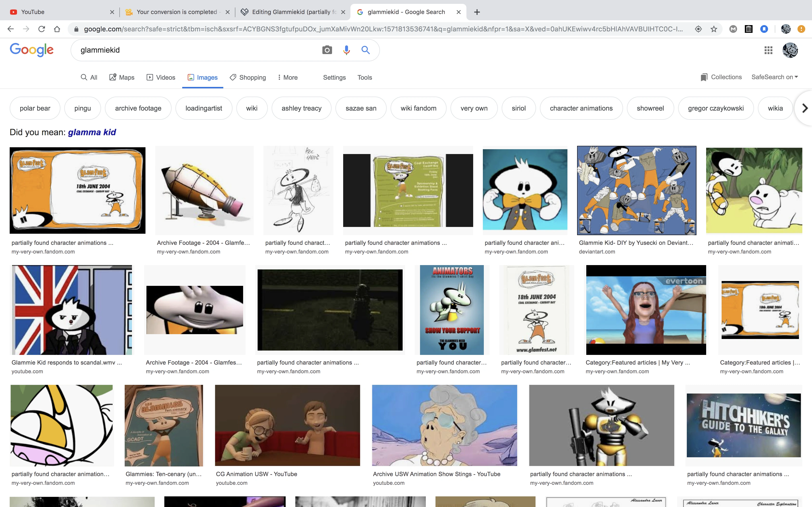Click the 'glamma kid' suggestion link
The height and width of the screenshot is (507, 812).
(92, 132)
